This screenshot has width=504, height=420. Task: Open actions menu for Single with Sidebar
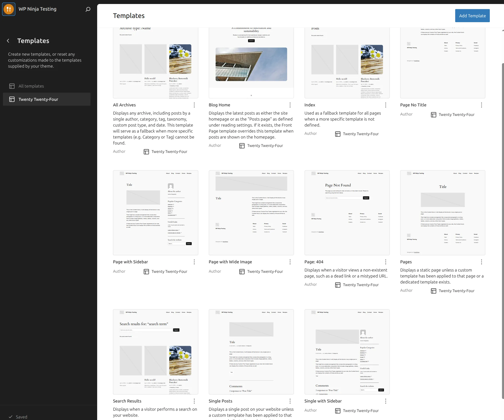pyautogui.click(x=386, y=401)
